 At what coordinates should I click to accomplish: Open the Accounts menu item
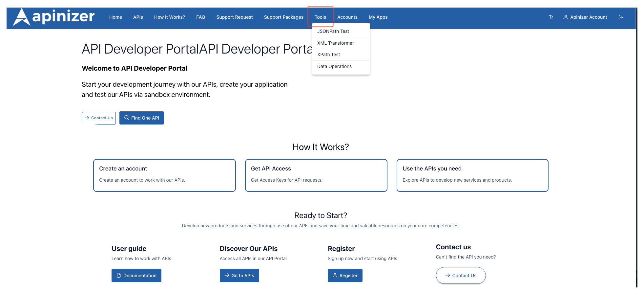tap(347, 17)
